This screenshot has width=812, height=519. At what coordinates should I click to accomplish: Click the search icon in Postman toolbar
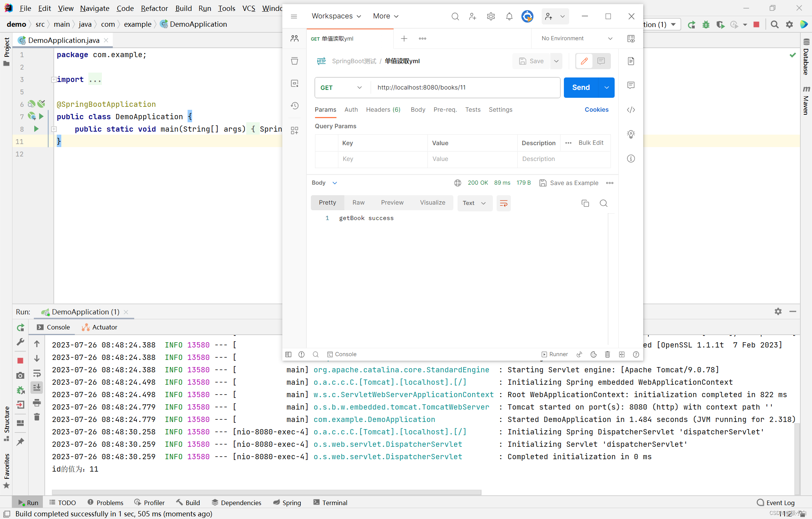454,16
